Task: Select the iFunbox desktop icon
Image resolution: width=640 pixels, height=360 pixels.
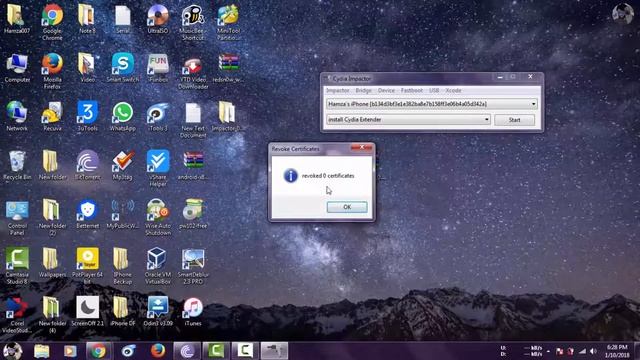Action: tap(158, 67)
